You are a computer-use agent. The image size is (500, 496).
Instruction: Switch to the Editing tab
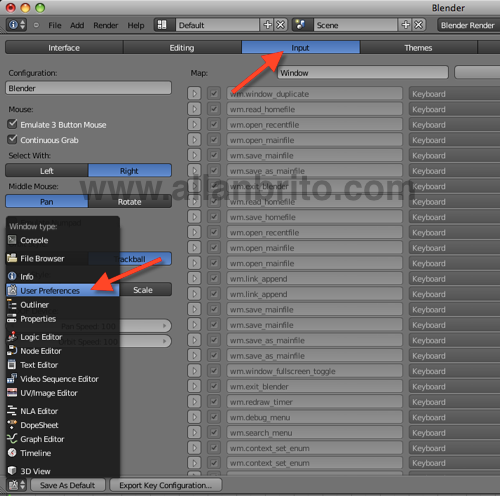[182, 48]
